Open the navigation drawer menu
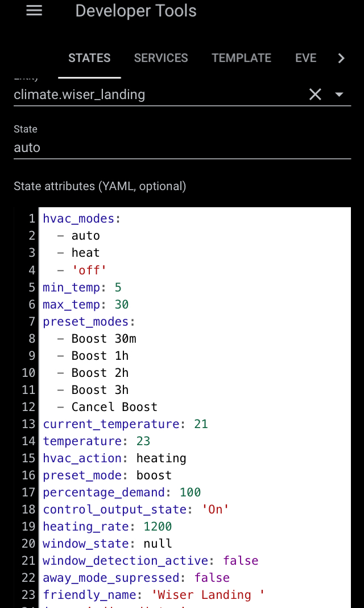The width and height of the screenshot is (364, 608). tap(34, 10)
